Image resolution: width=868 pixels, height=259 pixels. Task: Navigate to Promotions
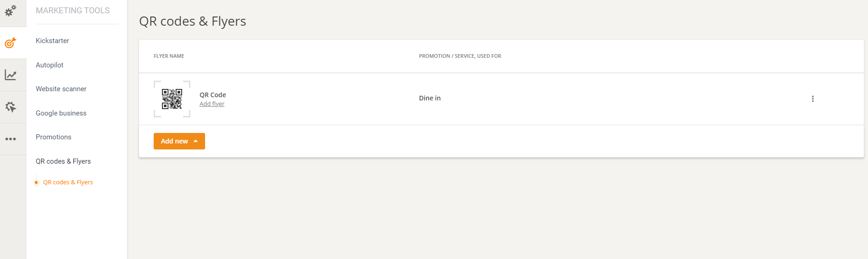[x=54, y=137]
